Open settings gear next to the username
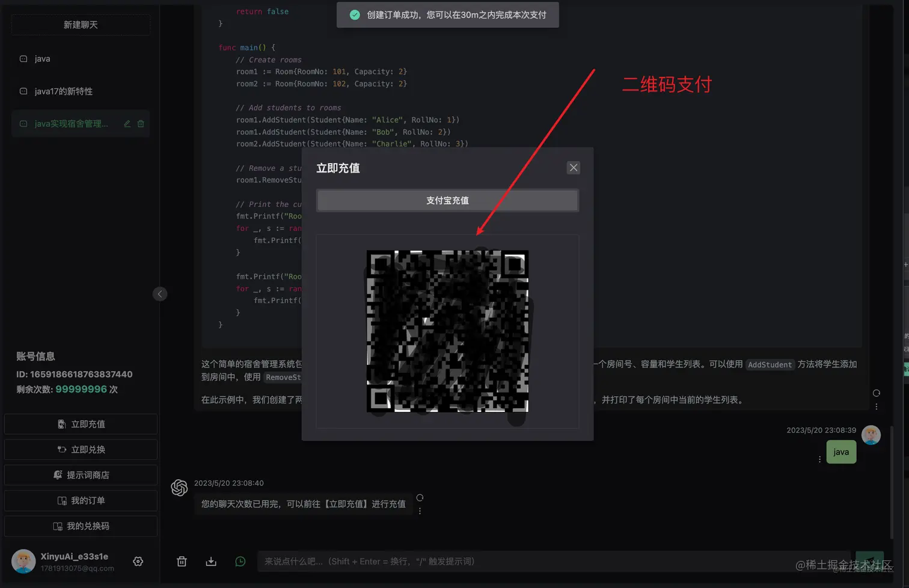 click(x=138, y=562)
